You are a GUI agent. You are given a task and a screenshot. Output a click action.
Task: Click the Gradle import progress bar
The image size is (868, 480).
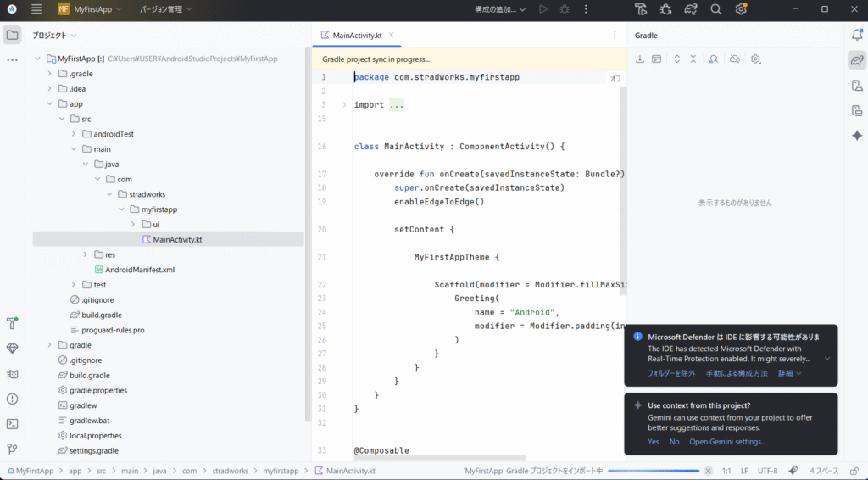(653, 471)
